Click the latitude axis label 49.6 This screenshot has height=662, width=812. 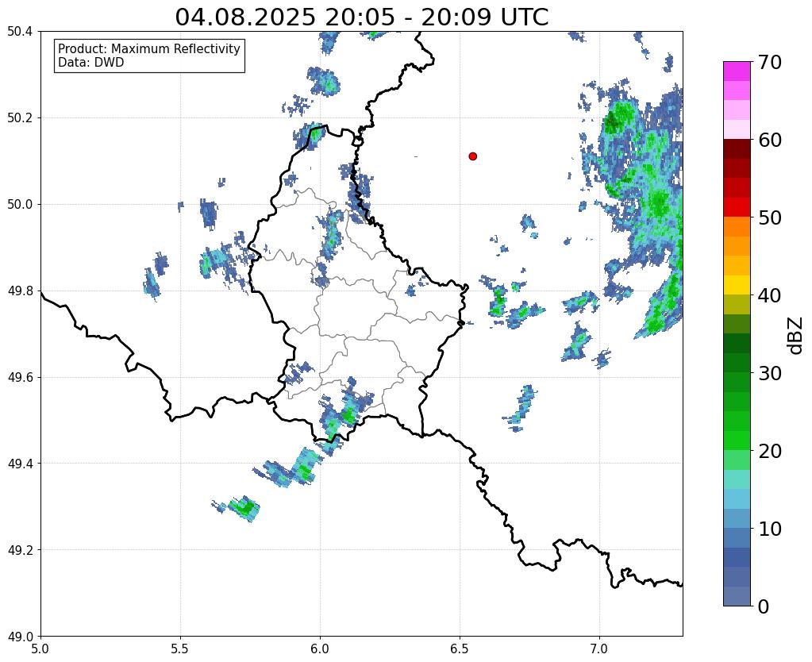pos(20,378)
